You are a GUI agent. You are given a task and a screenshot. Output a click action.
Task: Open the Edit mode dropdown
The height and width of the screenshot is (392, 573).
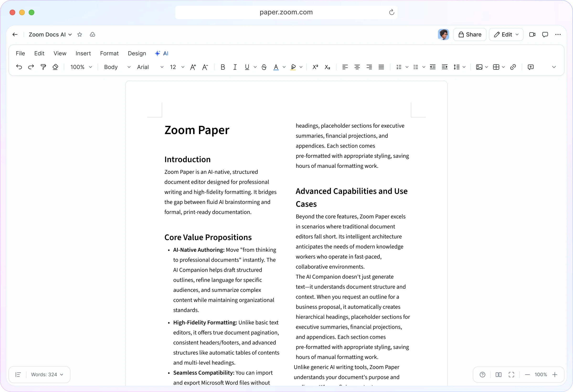coord(506,35)
